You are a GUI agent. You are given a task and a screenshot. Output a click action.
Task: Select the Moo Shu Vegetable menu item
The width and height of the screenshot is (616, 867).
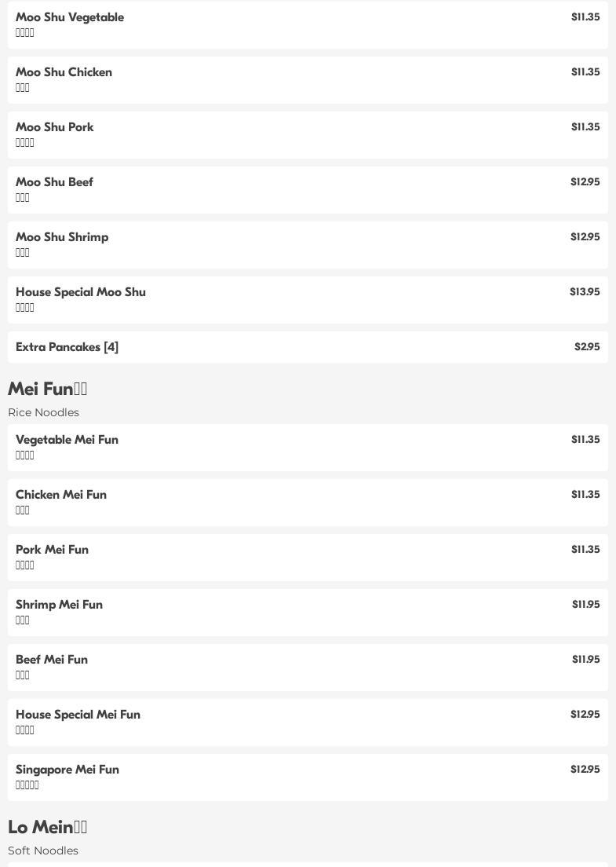(70, 17)
